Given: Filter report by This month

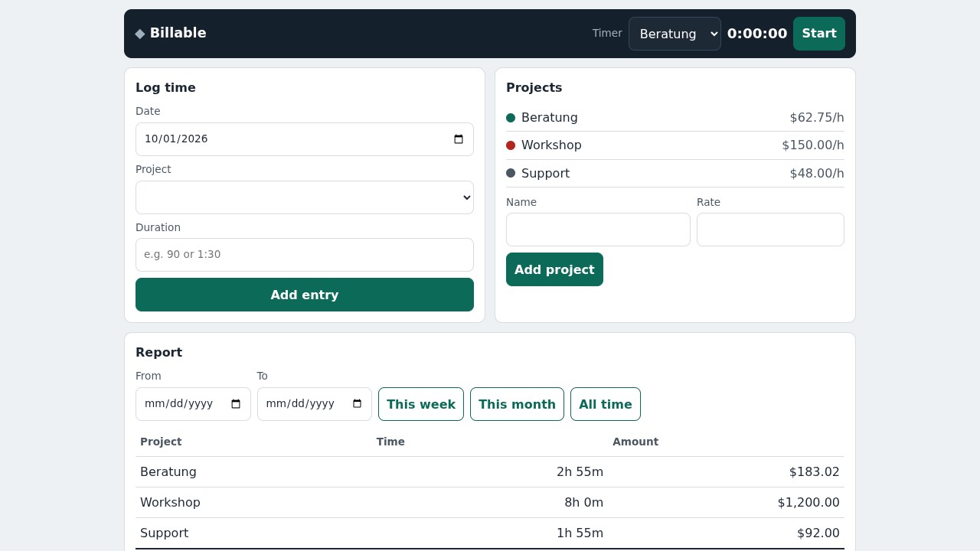Looking at the screenshot, I should point(517,404).
